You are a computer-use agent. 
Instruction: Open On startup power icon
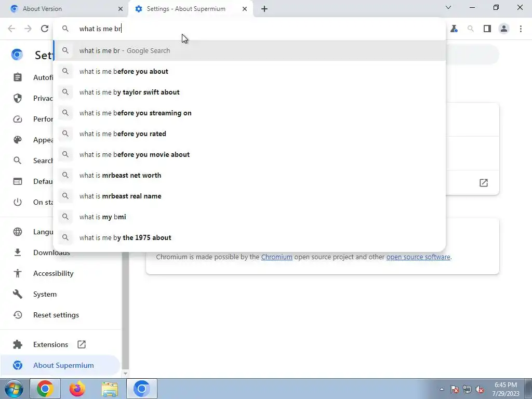(17, 202)
